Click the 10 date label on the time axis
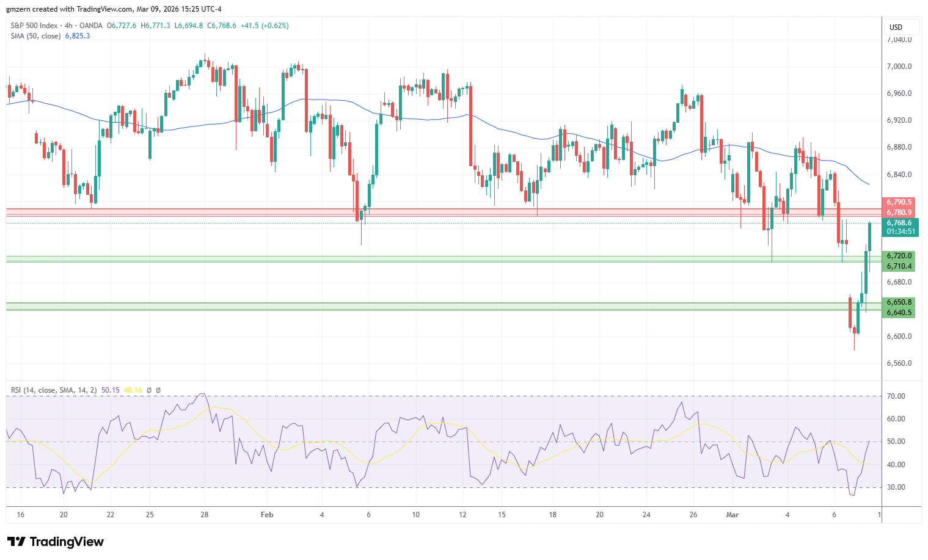This screenshot has height=560, width=928. (415, 515)
